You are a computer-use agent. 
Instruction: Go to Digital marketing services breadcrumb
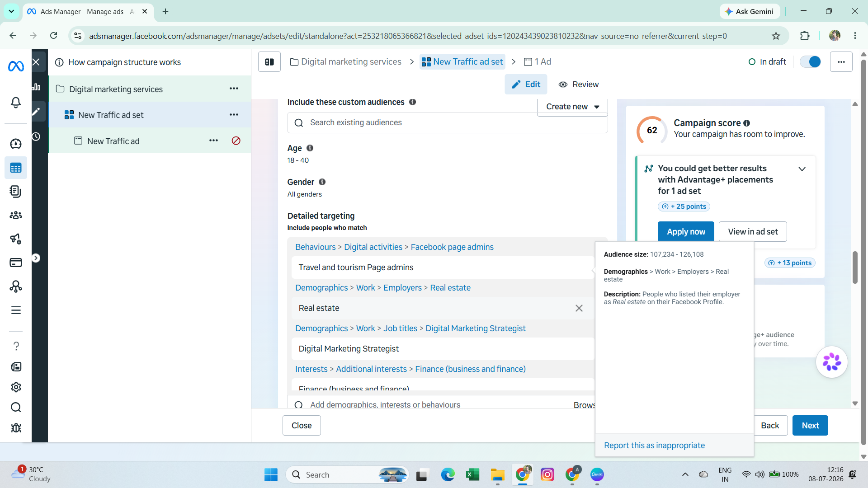pos(345,62)
